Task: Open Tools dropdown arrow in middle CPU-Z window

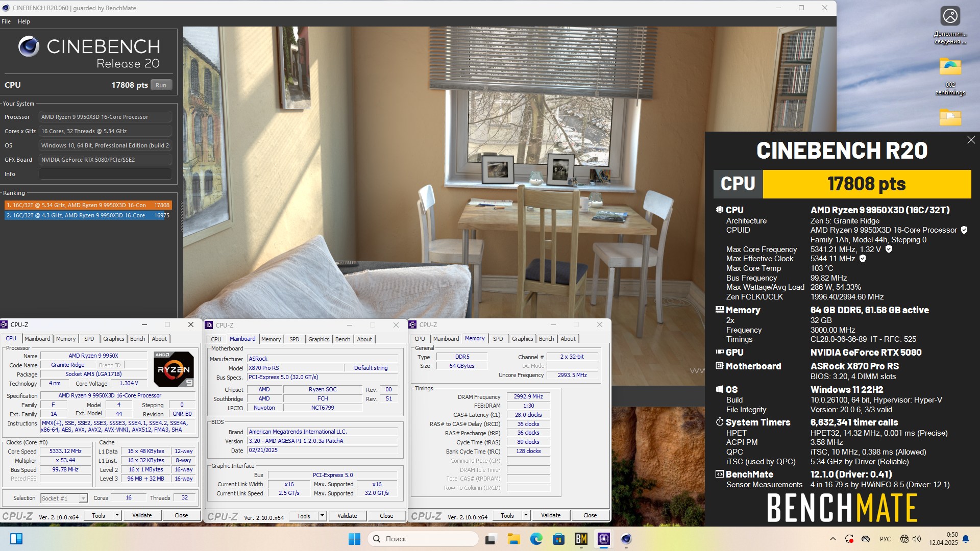Action: pos(322,516)
